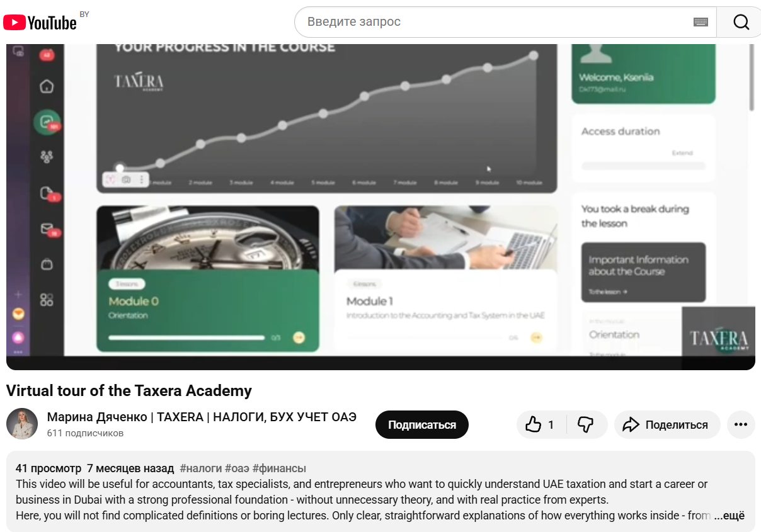Screen dimensions: 761x532
Task: Click the Module 0 Orientation card
Action: point(208,279)
